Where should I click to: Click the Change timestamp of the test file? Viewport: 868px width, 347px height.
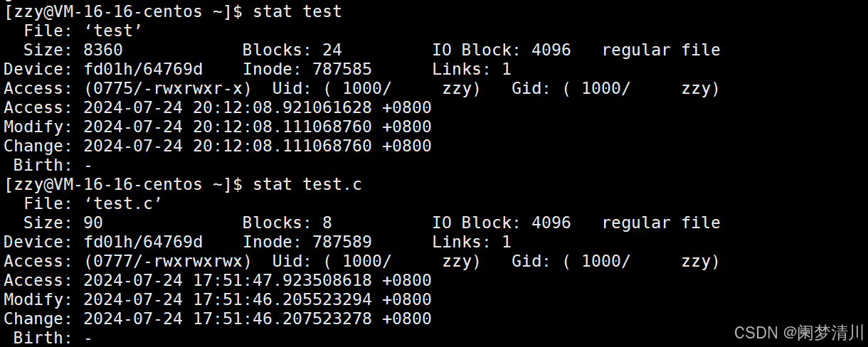[x=282, y=146]
